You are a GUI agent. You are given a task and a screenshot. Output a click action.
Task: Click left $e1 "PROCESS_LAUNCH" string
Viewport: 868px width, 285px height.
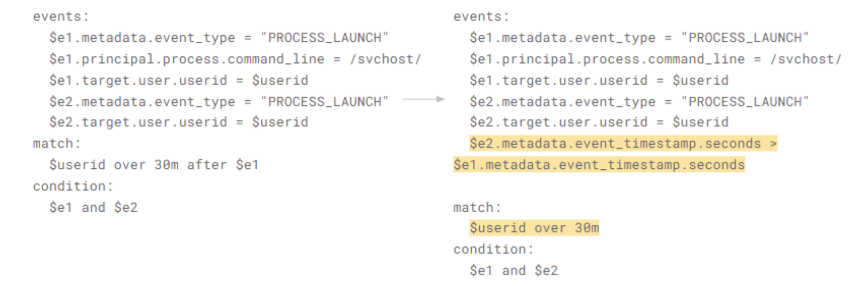coord(324,38)
